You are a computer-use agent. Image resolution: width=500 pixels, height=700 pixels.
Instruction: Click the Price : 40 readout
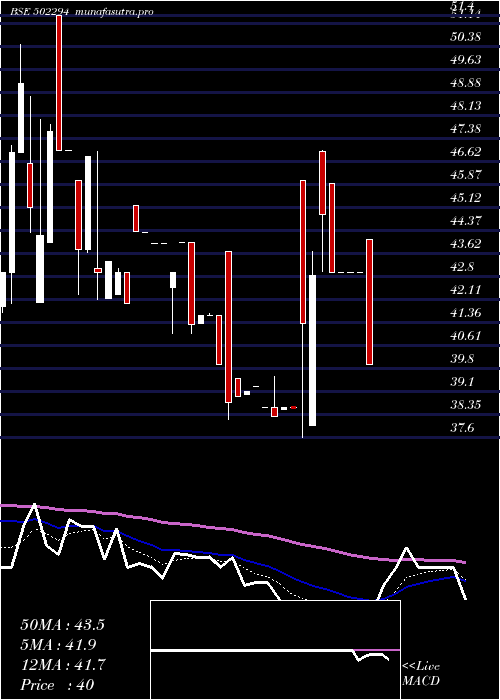tap(57, 685)
